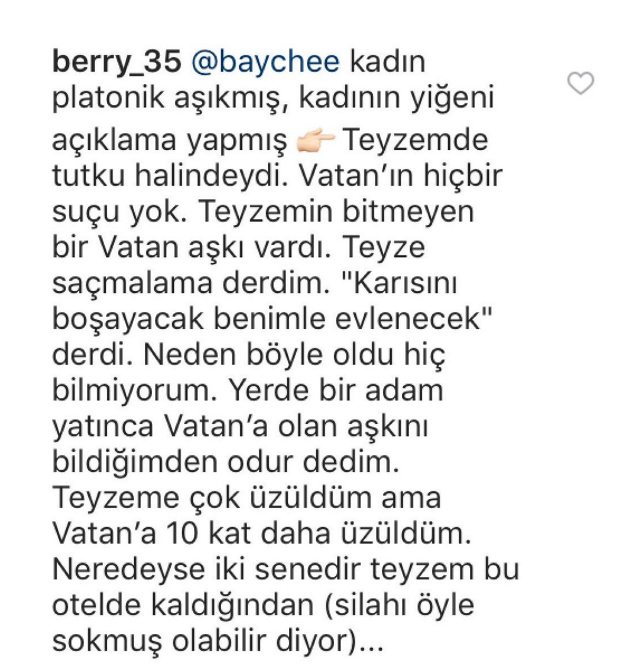Click the line "Vatan'a 10 kat daha üzüldüm"
642x672 pixels.
261,535
